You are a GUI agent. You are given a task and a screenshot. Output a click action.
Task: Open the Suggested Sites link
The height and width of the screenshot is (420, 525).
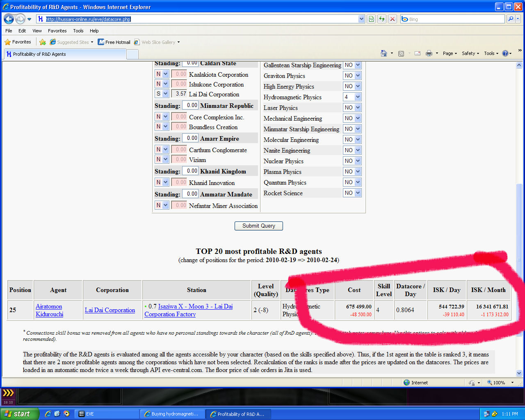71,42
